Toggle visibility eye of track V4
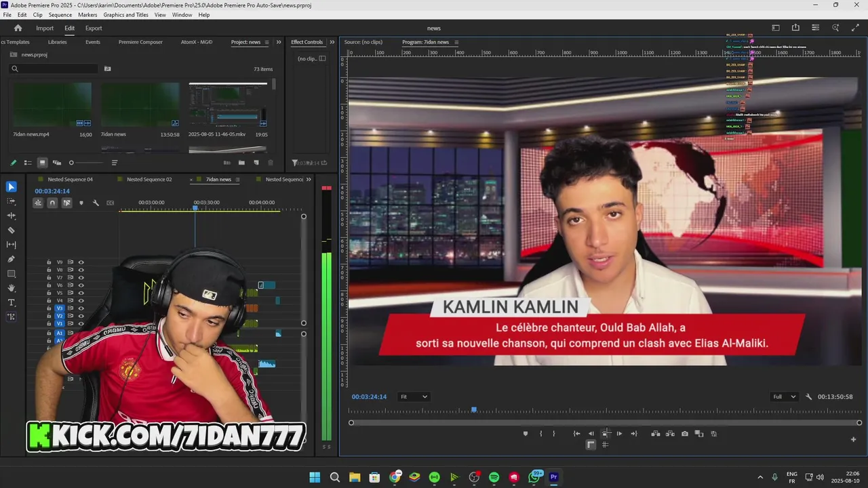Screen dimensions: 868x488 point(81,301)
